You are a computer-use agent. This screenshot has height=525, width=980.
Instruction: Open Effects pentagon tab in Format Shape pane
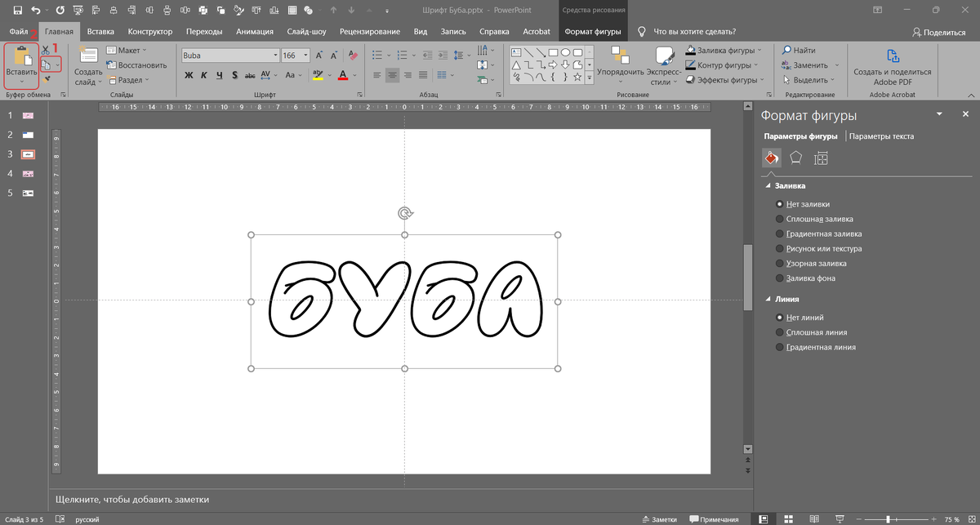point(795,158)
